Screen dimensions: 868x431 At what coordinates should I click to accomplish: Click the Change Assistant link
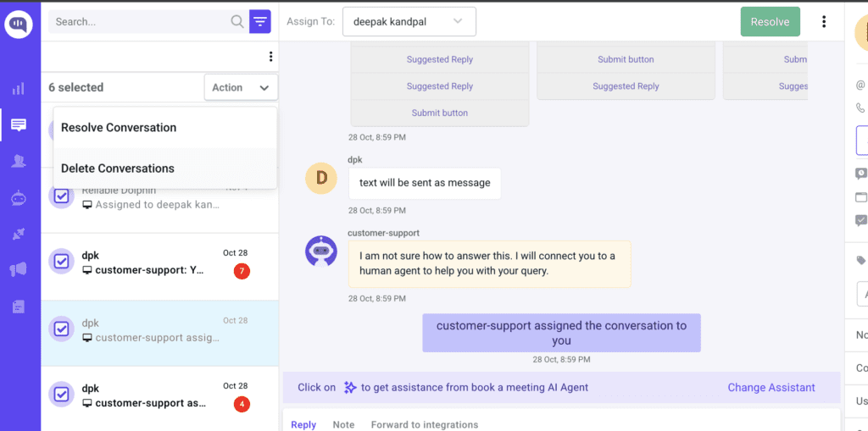coord(771,387)
